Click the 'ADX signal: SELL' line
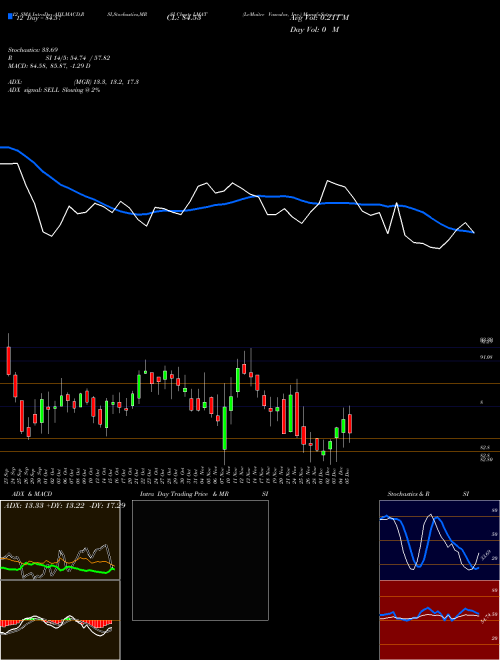The height and width of the screenshot is (660, 500). tap(54, 90)
